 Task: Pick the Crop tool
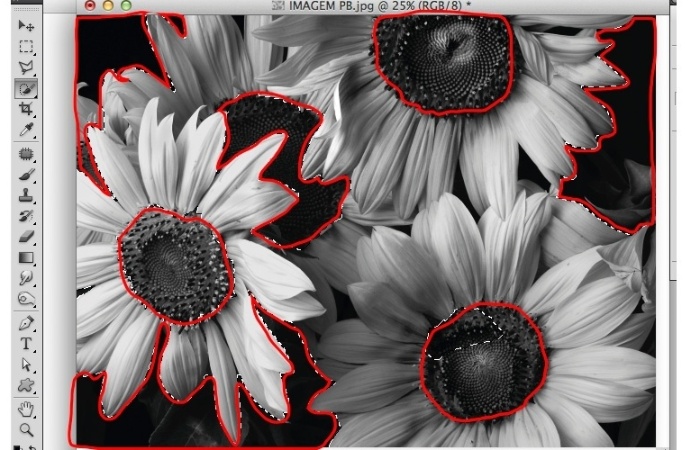tap(26, 109)
